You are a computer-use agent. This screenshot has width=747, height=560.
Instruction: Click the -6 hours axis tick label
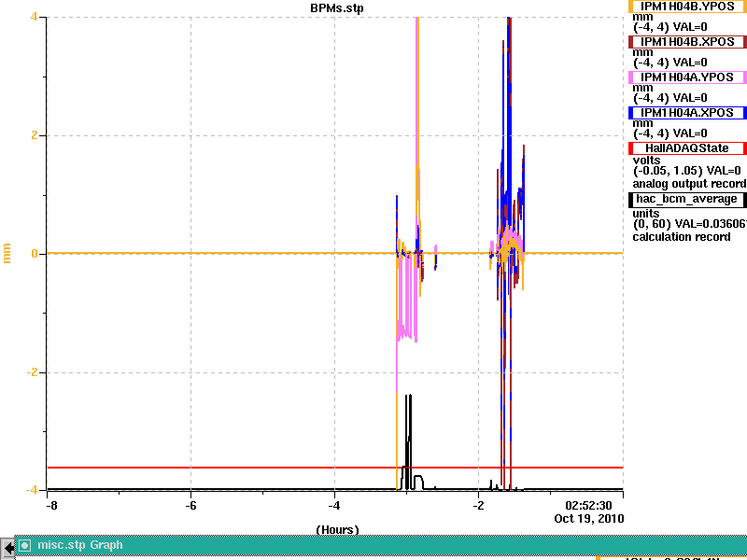click(190, 506)
